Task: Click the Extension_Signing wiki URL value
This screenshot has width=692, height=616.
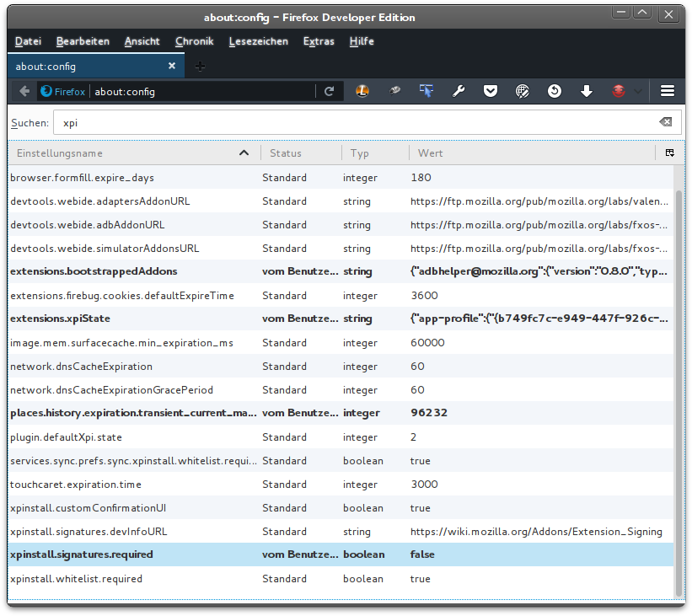Action: pos(536,532)
